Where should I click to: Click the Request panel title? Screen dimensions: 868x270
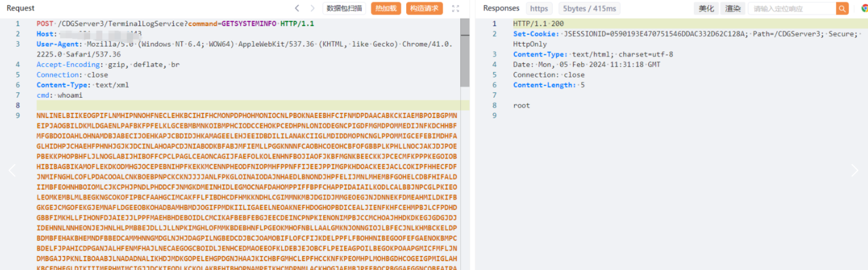point(20,8)
